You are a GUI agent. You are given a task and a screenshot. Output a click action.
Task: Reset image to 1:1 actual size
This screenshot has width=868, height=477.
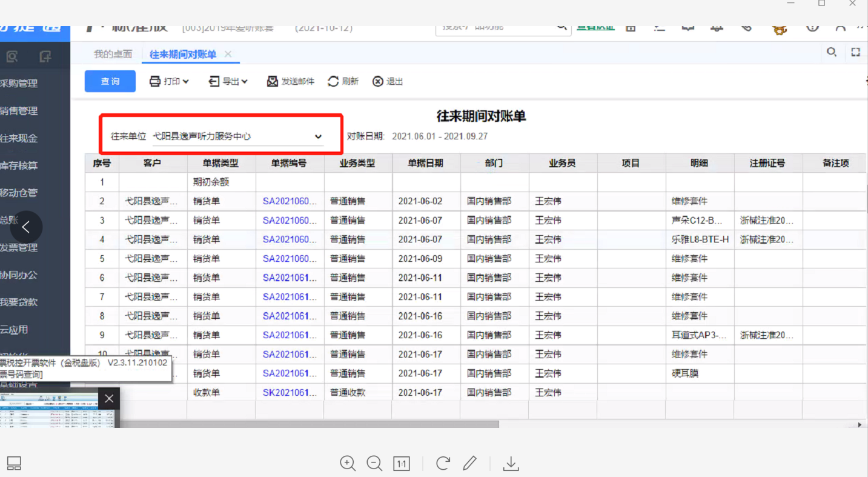click(401, 464)
